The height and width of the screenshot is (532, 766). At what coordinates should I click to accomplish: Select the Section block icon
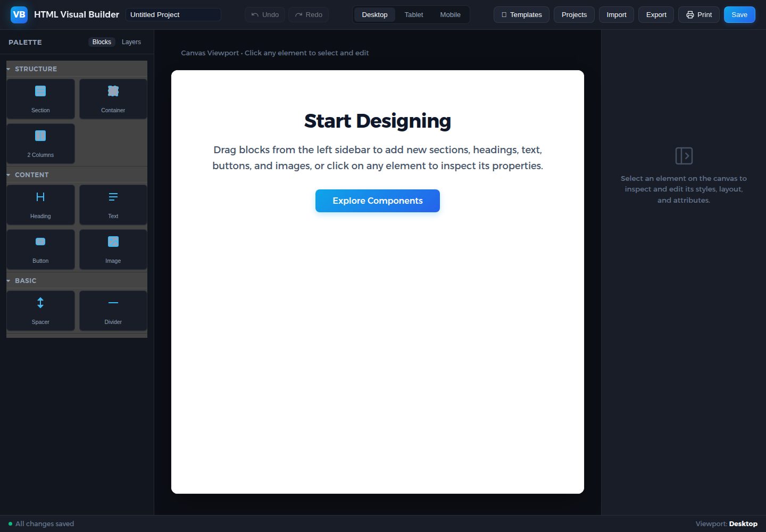pos(40,91)
